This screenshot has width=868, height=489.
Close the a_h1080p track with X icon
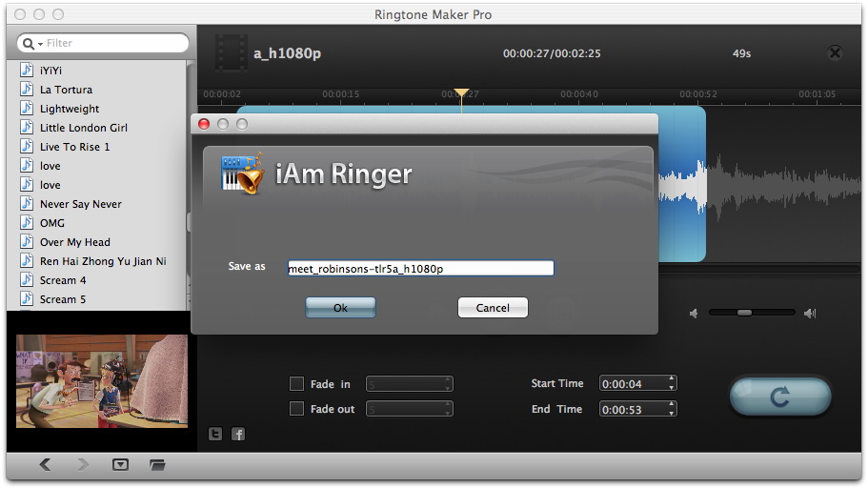pos(835,53)
